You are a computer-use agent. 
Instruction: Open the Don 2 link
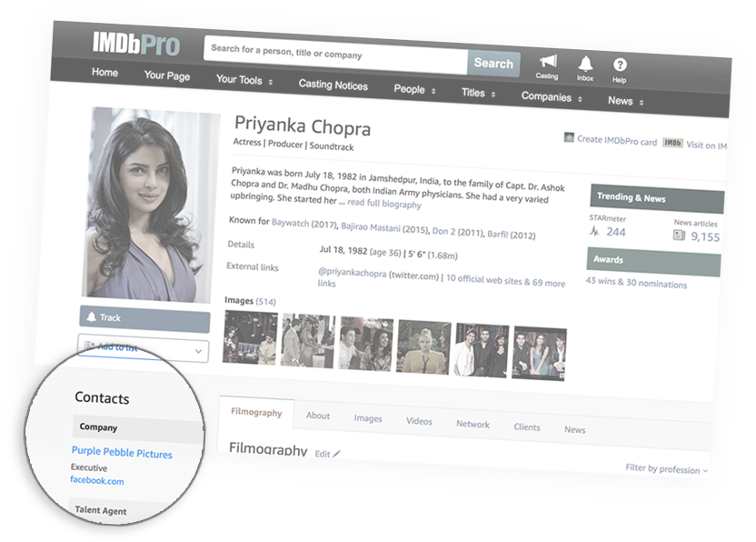[x=443, y=231]
